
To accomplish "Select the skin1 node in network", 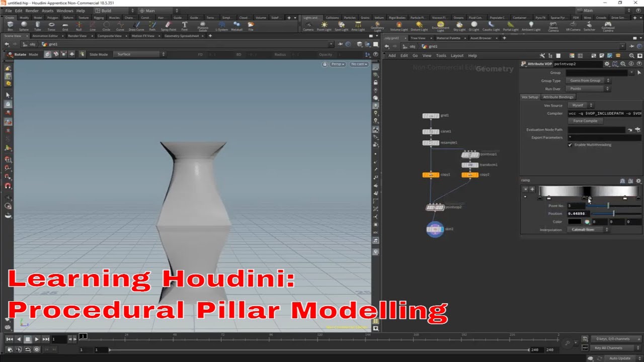I will 435,229.
